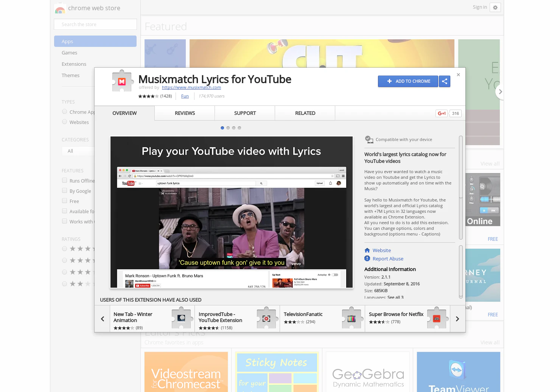560x392 pixels.
Task: Click the Google +1 button
Action: tap(442, 113)
